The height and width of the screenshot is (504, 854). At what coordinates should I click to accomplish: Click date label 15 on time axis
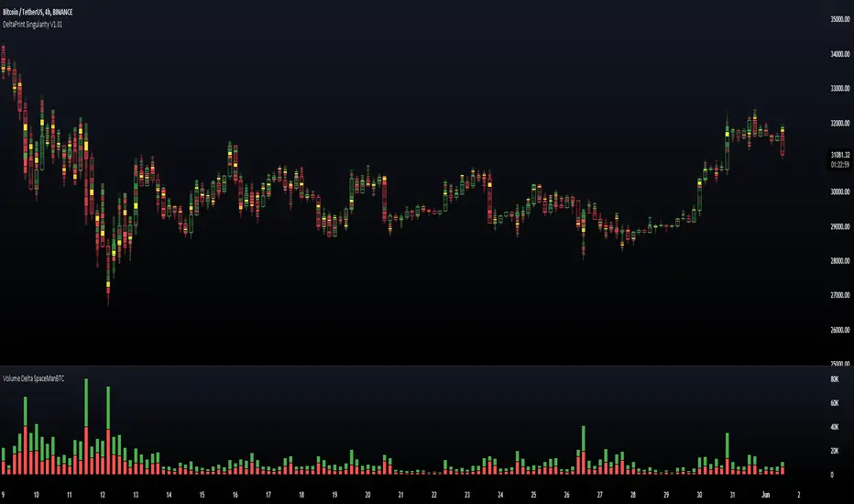coord(203,495)
